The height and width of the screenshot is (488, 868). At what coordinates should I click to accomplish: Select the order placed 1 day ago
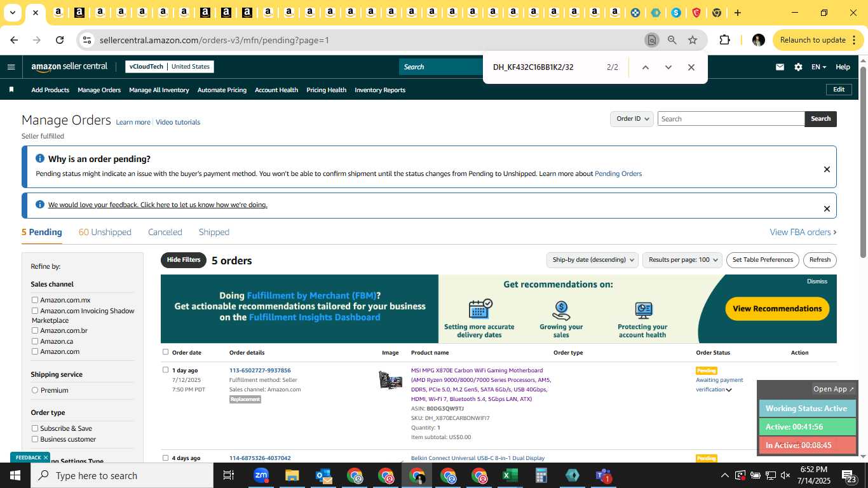[x=166, y=370]
